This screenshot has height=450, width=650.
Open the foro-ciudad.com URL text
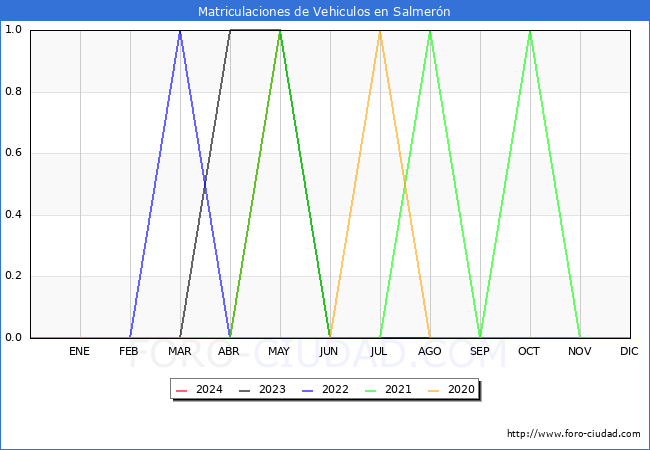574,434
